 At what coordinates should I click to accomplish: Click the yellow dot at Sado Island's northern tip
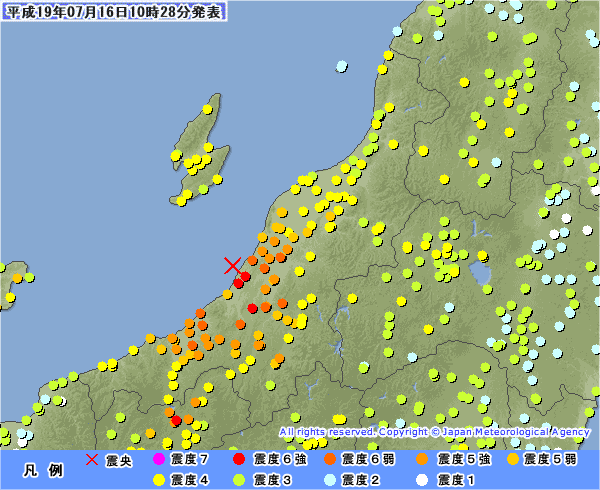click(207, 109)
